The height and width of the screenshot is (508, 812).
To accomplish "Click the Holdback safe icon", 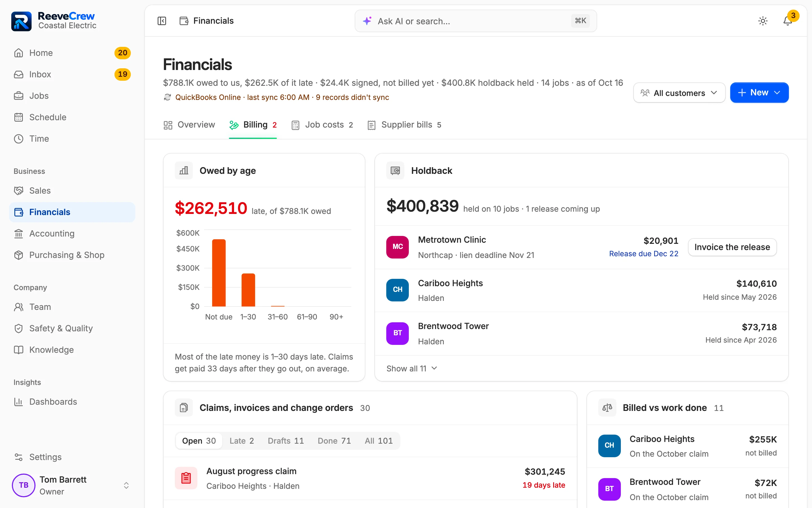I will point(395,171).
